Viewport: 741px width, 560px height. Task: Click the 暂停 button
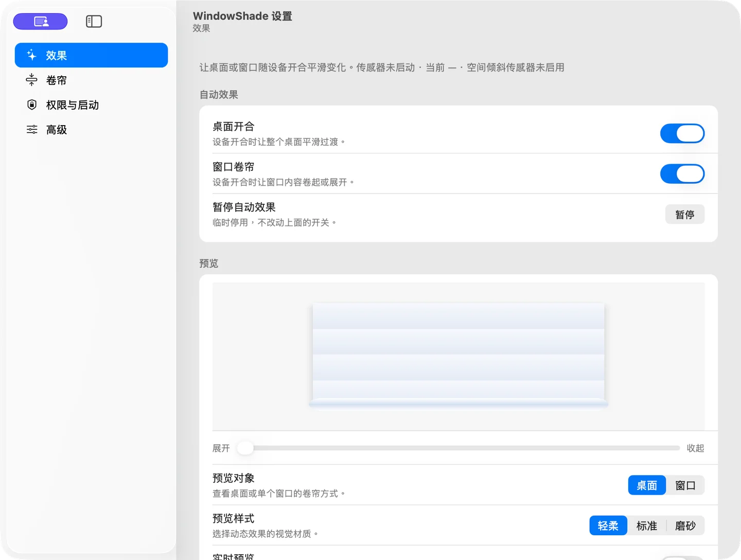[685, 214]
